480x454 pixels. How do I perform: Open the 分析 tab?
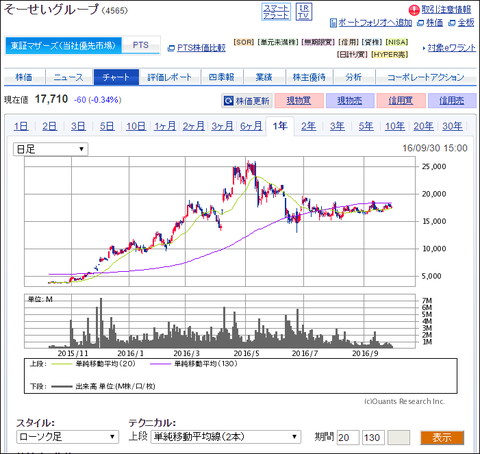[354, 77]
